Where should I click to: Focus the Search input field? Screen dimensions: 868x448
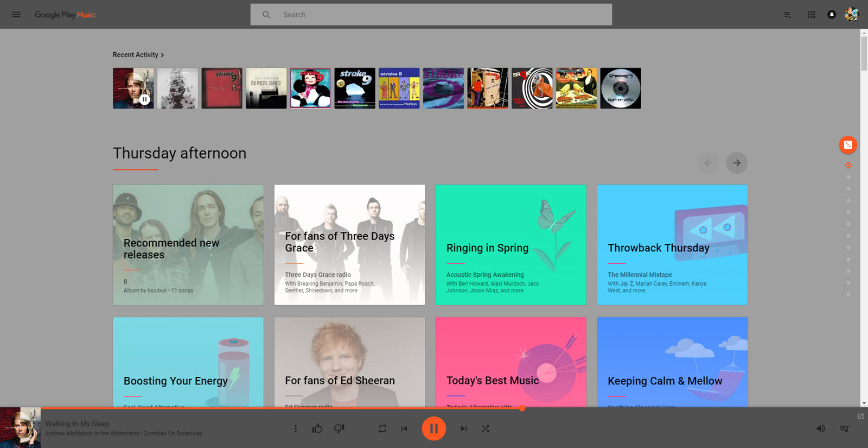(x=431, y=15)
